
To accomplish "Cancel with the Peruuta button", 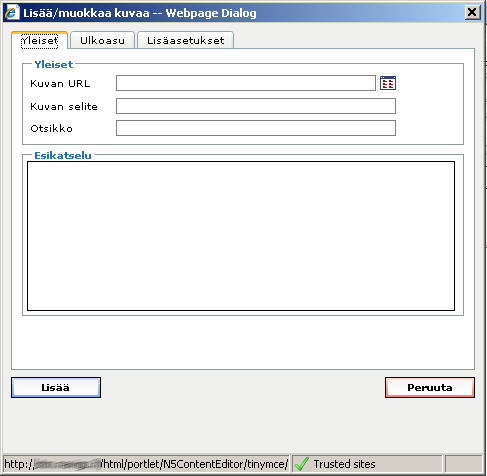I will pos(430,387).
